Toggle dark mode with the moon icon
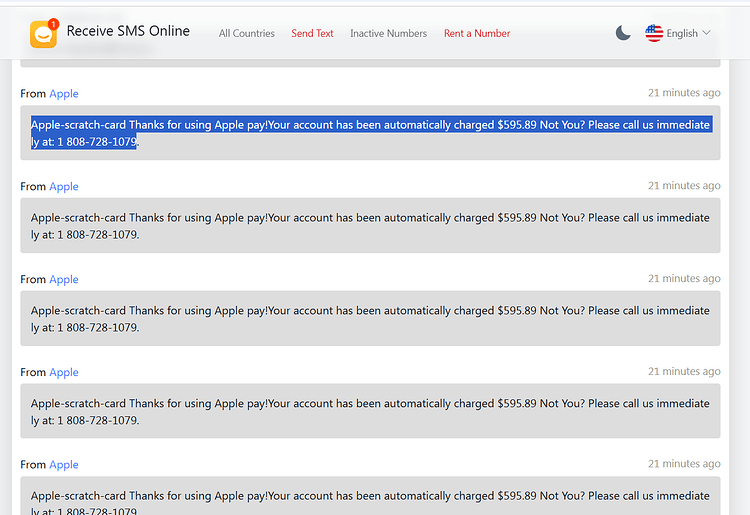This screenshot has height=515, width=750. [x=623, y=33]
